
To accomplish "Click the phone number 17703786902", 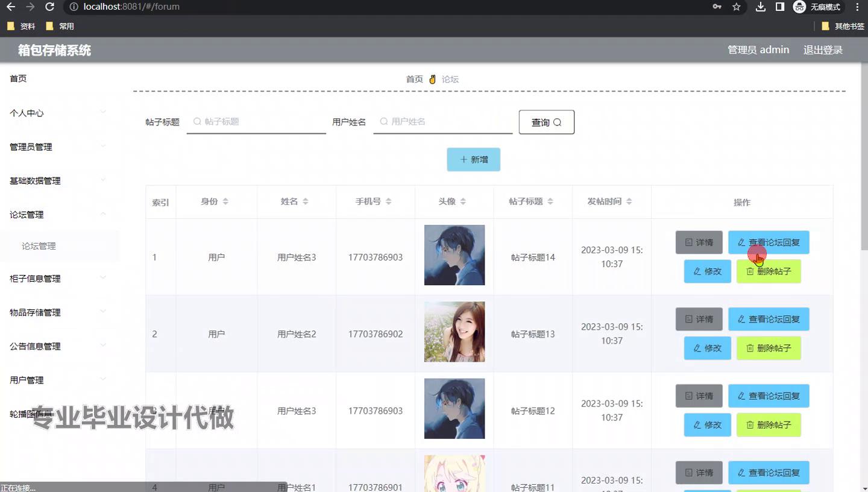I will pyautogui.click(x=376, y=334).
